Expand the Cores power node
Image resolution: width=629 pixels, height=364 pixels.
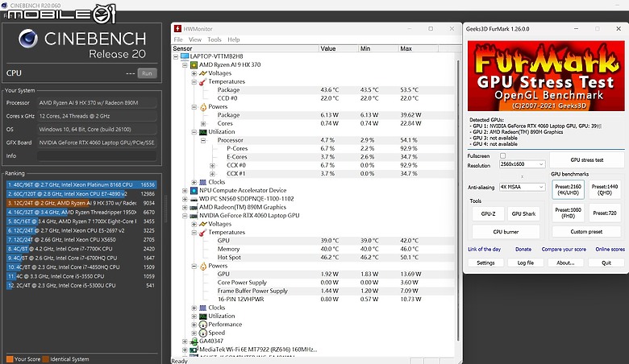203,124
